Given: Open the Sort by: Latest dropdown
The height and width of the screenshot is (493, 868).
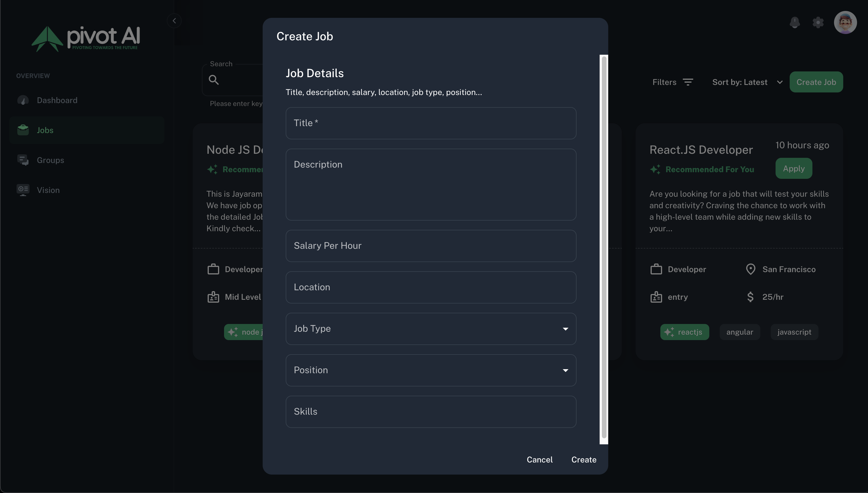Looking at the screenshot, I should pos(747,82).
